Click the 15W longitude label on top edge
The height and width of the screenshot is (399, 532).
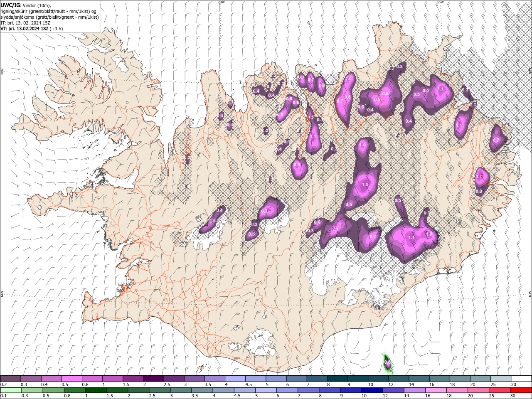[440, 2]
